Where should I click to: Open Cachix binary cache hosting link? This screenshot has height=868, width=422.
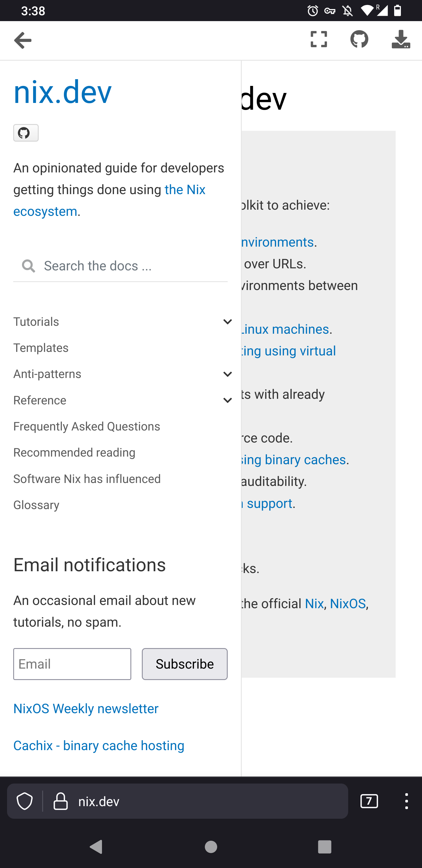pos(99,745)
